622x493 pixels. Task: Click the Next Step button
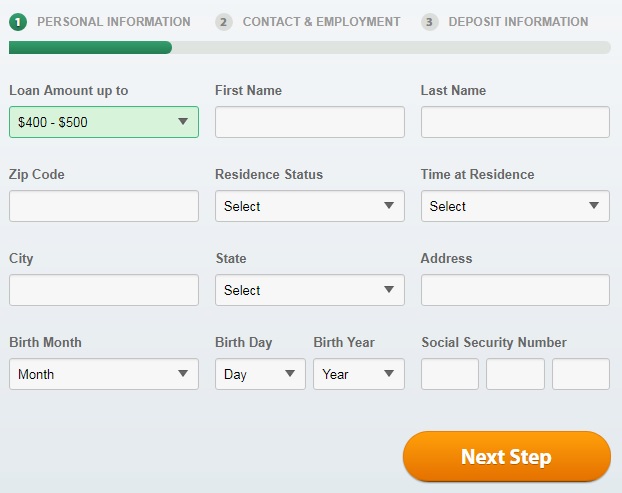click(507, 457)
